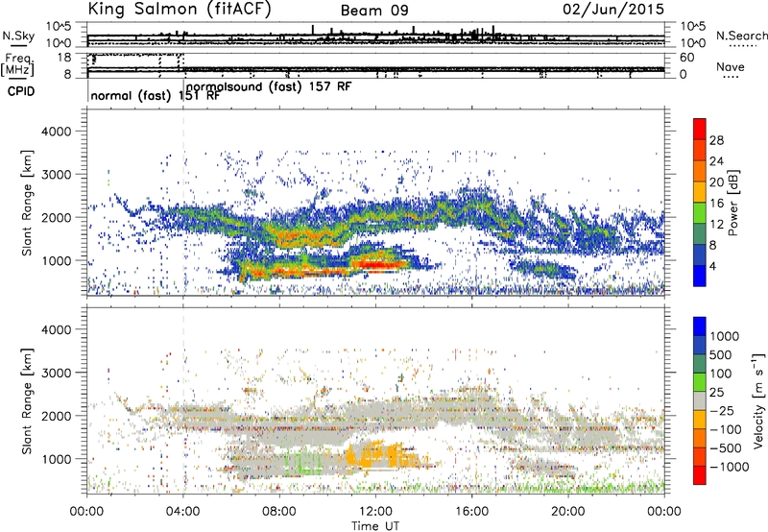Image resolution: width=768 pixels, height=532 pixels.
Task: Click the '20:00' time axis tick
Action: point(568,512)
